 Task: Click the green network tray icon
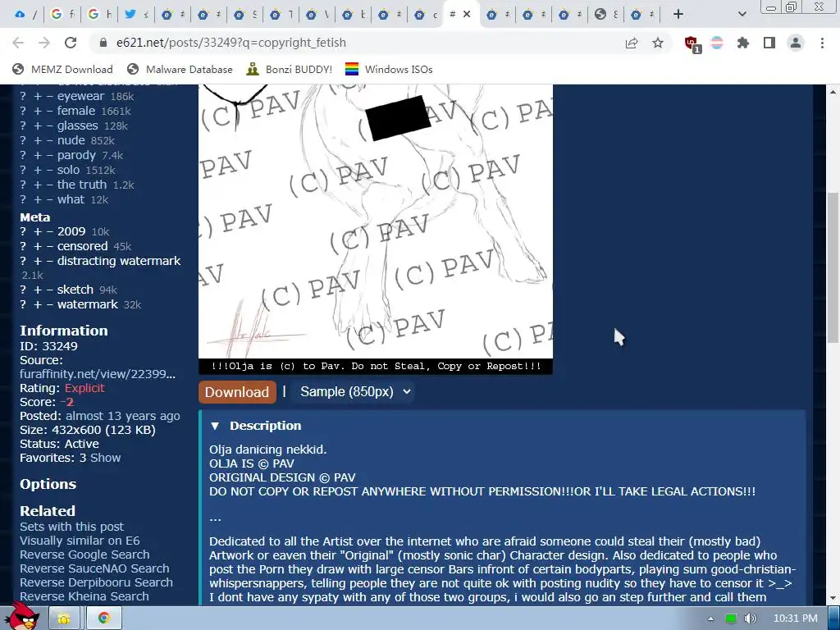tap(730, 619)
